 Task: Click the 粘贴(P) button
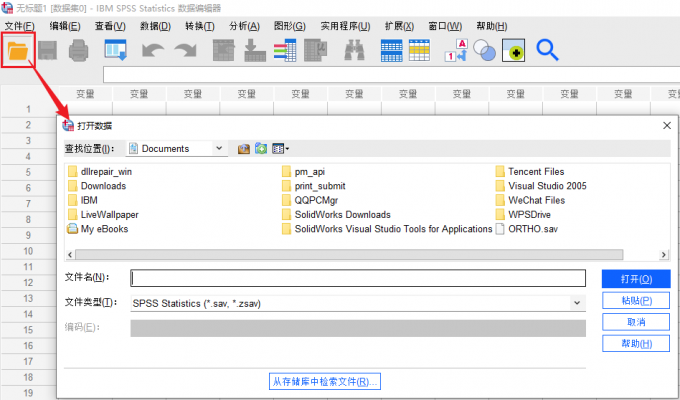coord(636,300)
